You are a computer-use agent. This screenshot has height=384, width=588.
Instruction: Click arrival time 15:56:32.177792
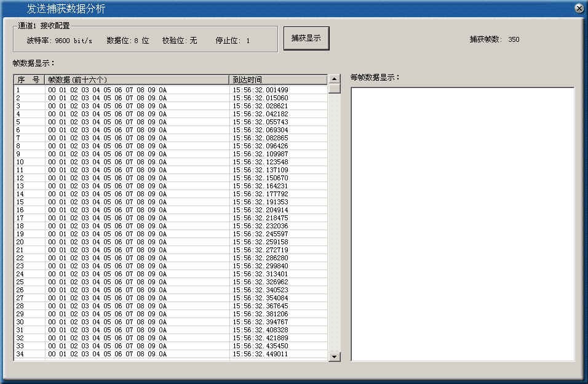tap(261, 194)
